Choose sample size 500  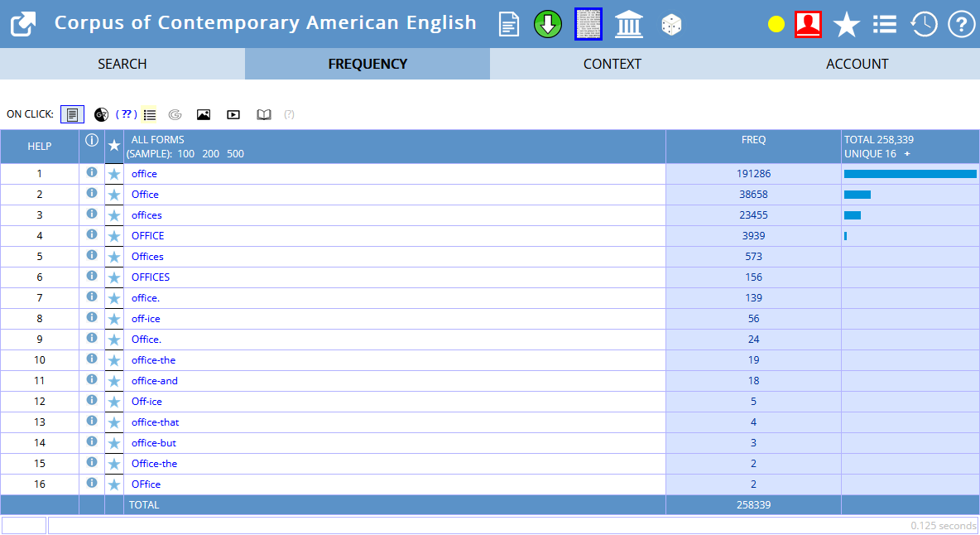236,154
